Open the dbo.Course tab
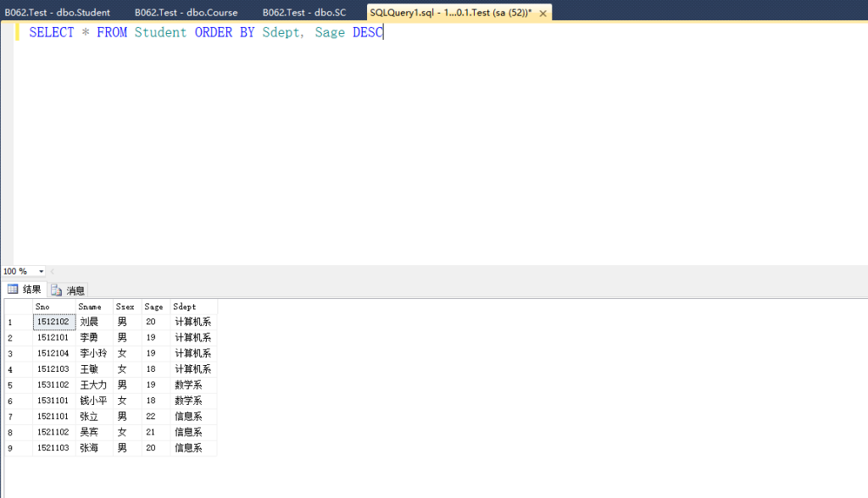Screen dimensions: 868x498 click(x=186, y=13)
